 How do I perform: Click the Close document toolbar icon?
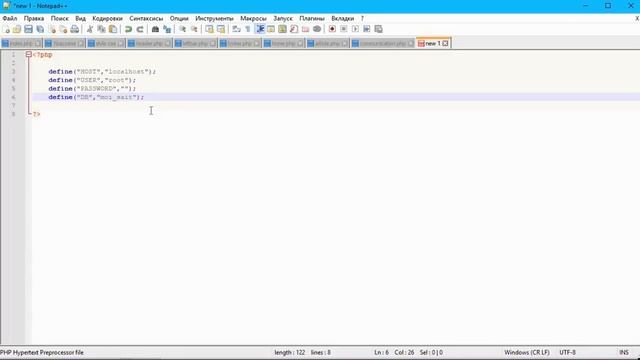pyautogui.click(x=52, y=29)
